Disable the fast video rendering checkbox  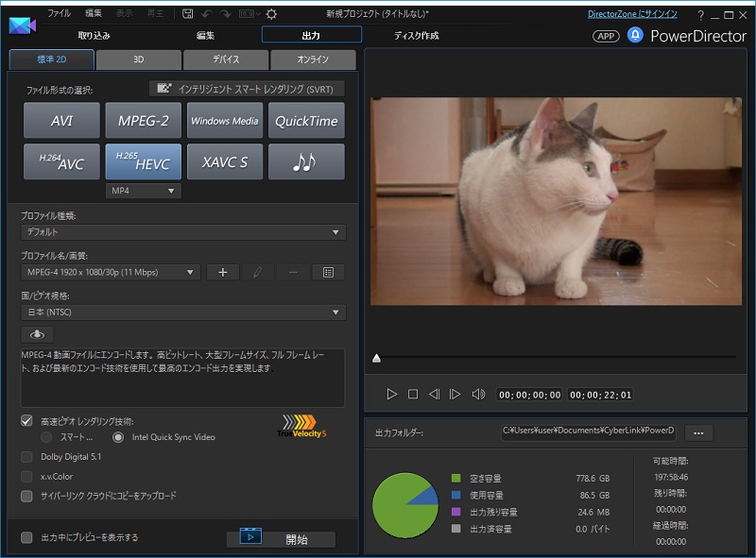(26, 421)
